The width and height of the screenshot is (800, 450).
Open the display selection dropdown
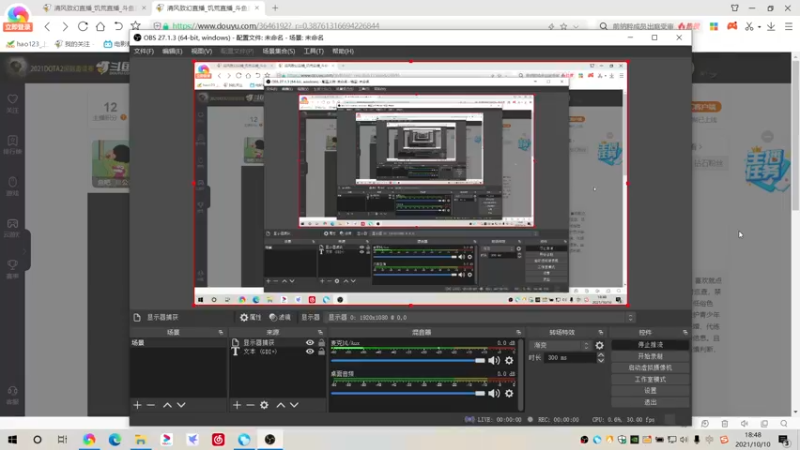coord(481,317)
